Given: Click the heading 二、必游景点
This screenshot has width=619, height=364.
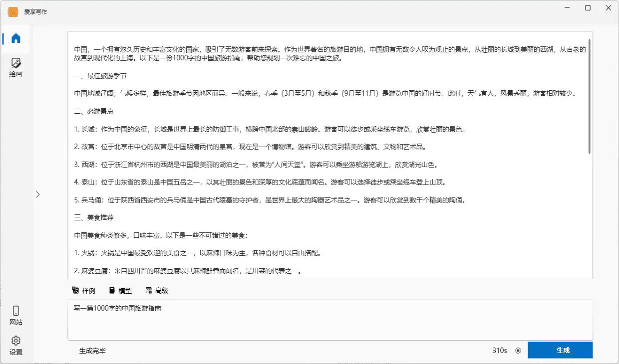Looking at the screenshot, I should 94,112.
